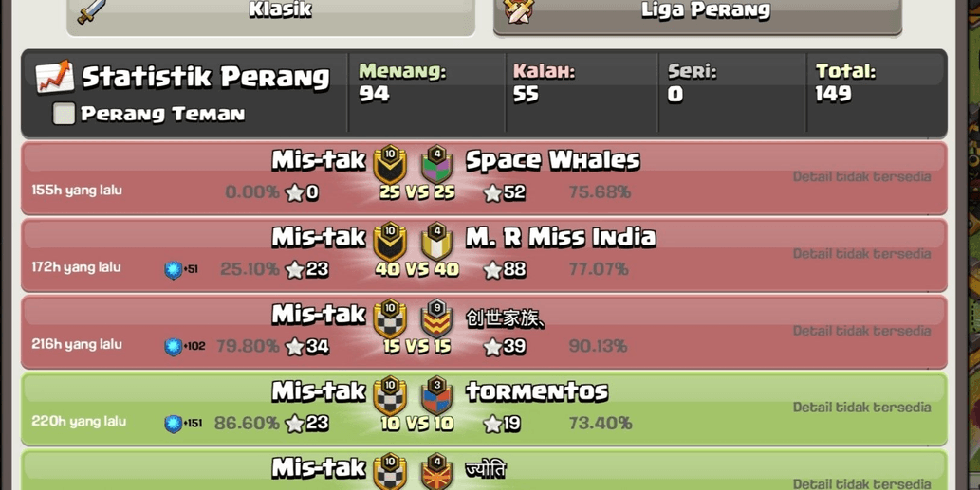
Task: Open the Space Whales war entry
Action: 484,178
